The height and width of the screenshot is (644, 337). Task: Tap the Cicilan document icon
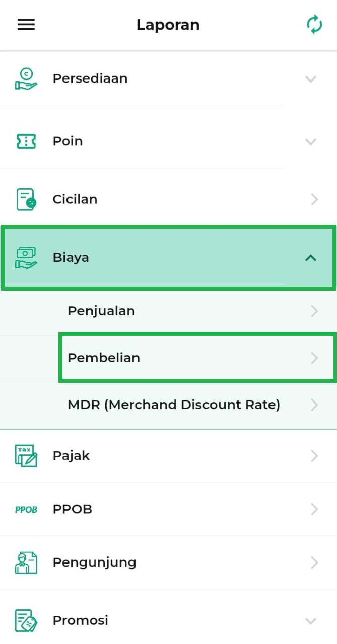coord(26,199)
